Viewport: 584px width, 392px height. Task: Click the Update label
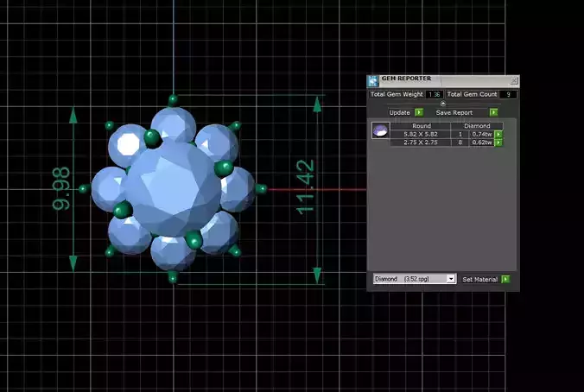(x=399, y=113)
